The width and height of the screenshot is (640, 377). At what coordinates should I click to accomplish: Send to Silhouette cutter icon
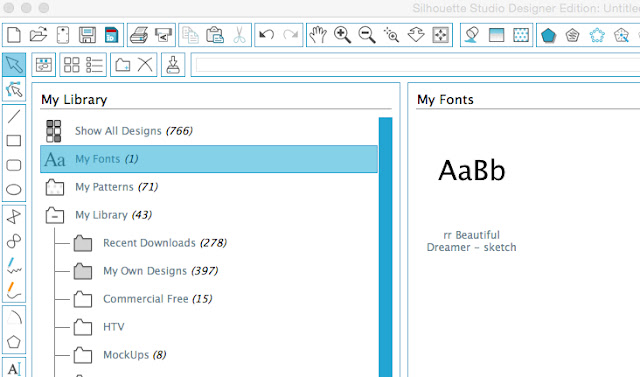pos(163,35)
